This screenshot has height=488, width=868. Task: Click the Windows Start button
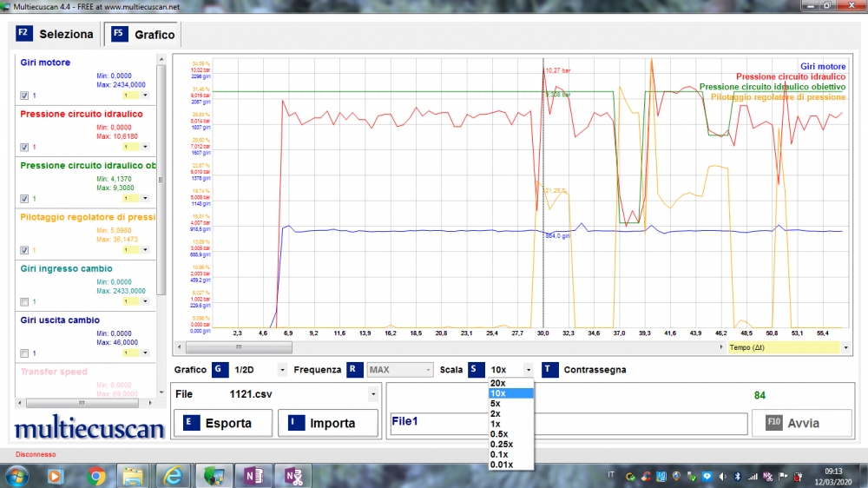16,475
